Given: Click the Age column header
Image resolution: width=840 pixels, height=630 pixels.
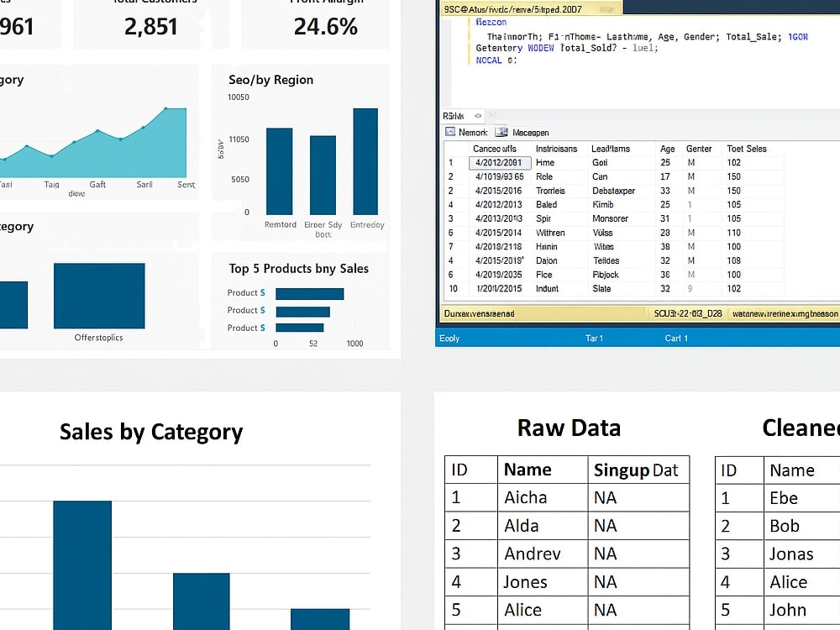Looking at the screenshot, I should click(x=668, y=149).
